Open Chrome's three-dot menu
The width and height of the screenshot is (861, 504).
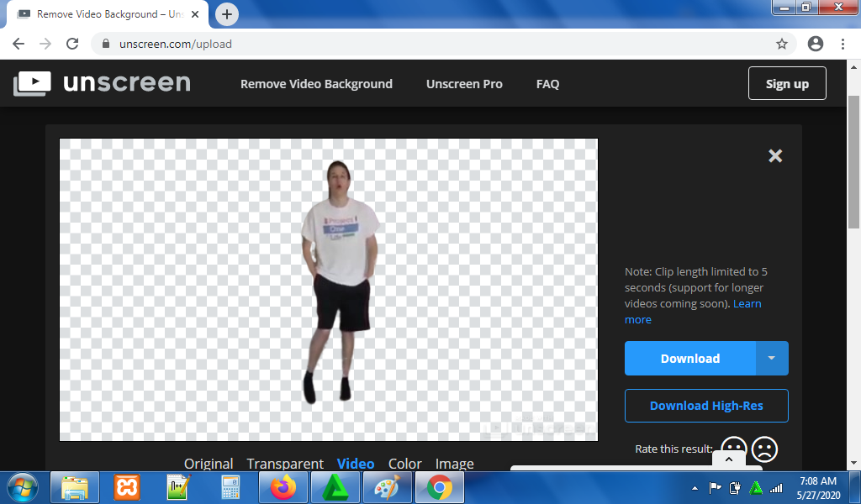pyautogui.click(x=843, y=44)
